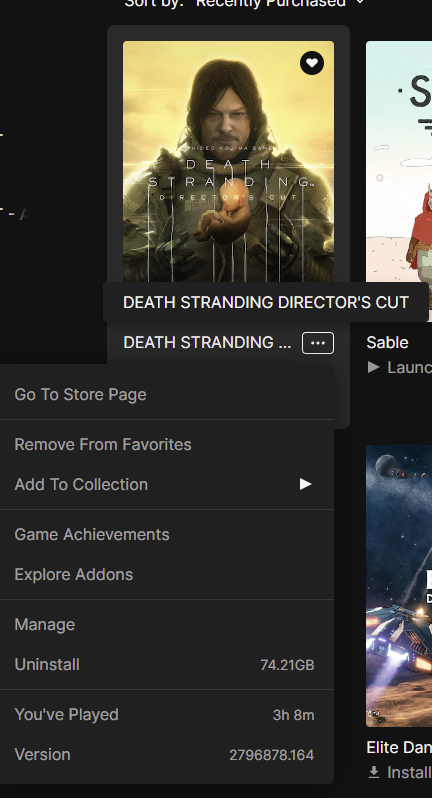Image resolution: width=432 pixels, height=798 pixels.
Task: Select Add To Collection menu entry
Action: coord(167,484)
